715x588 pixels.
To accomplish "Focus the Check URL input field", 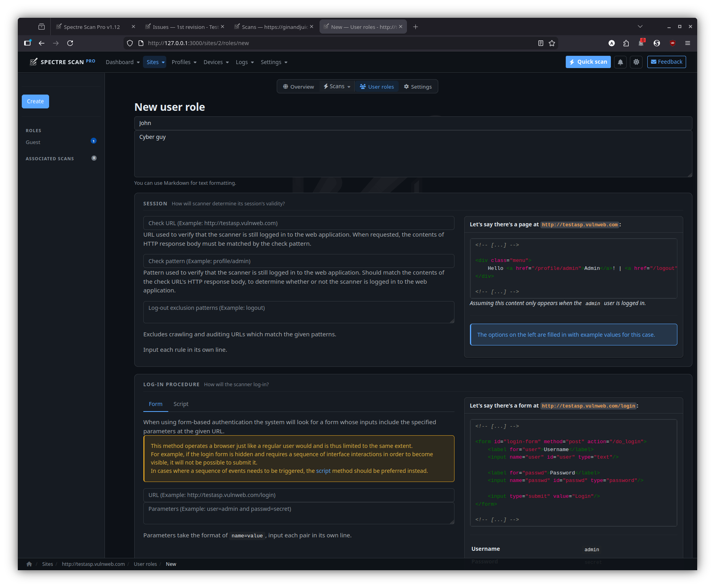I will pos(299,223).
